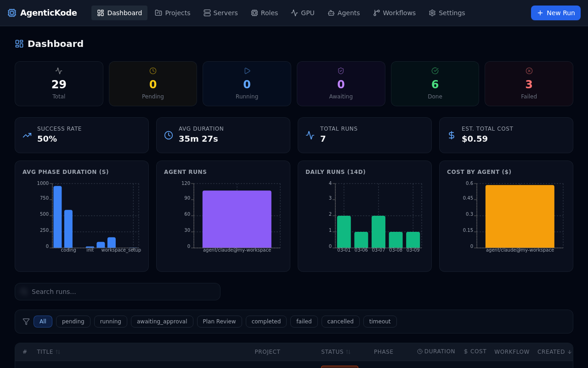Toggle the 'completed' status filter chip
The width and height of the screenshot is (588, 368).
(266, 322)
